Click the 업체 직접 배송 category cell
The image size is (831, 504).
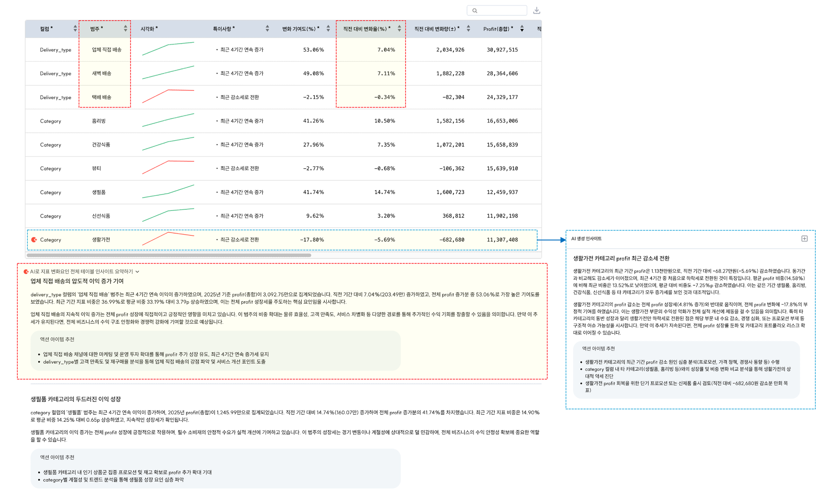point(106,50)
